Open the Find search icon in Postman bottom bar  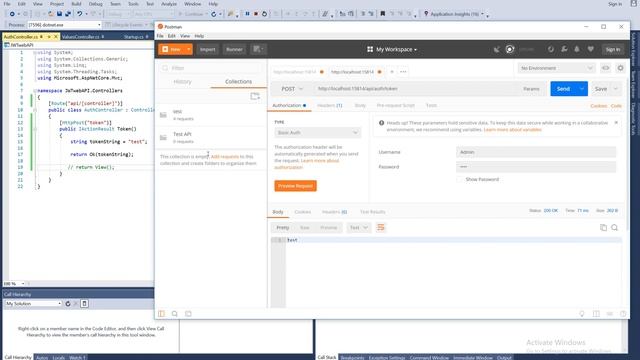[175, 314]
